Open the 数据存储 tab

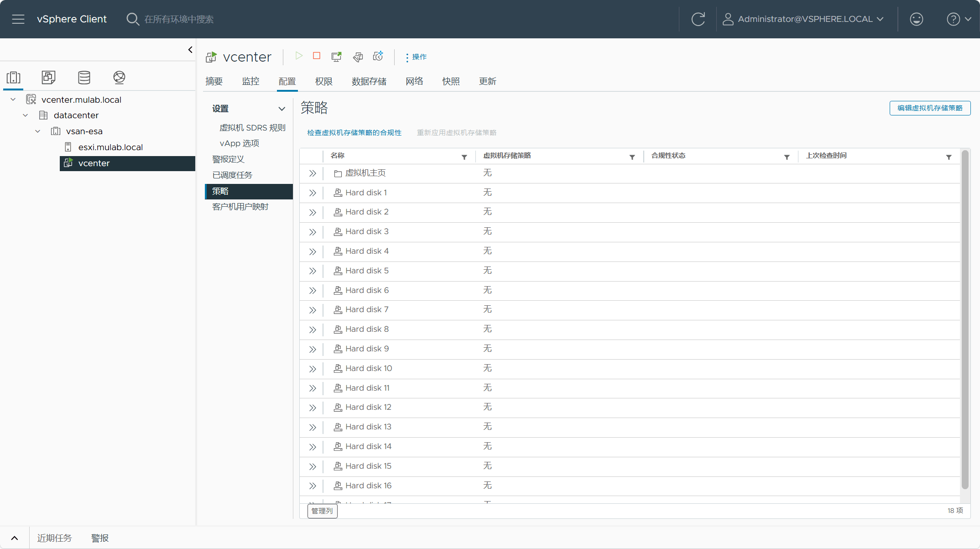coord(369,81)
